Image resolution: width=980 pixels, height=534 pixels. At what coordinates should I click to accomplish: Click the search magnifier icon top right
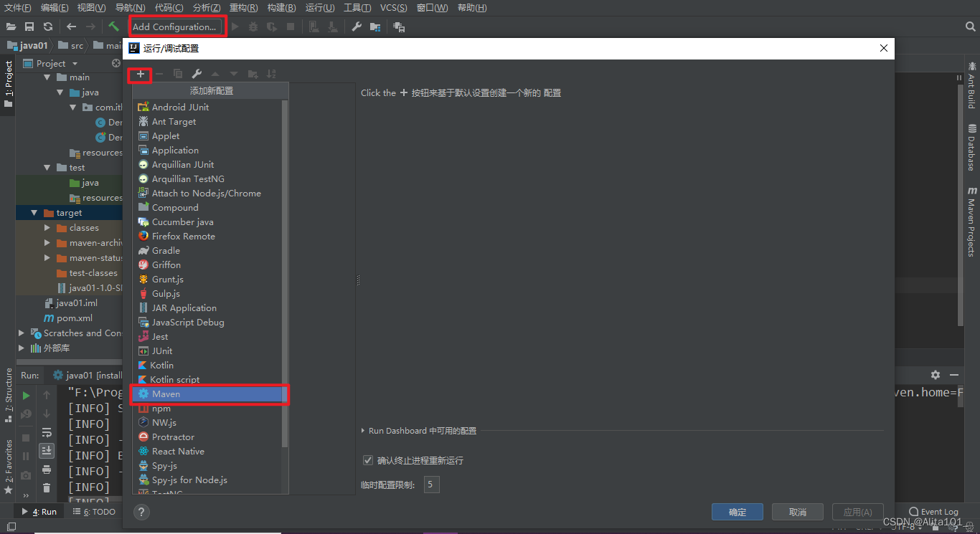click(x=971, y=27)
